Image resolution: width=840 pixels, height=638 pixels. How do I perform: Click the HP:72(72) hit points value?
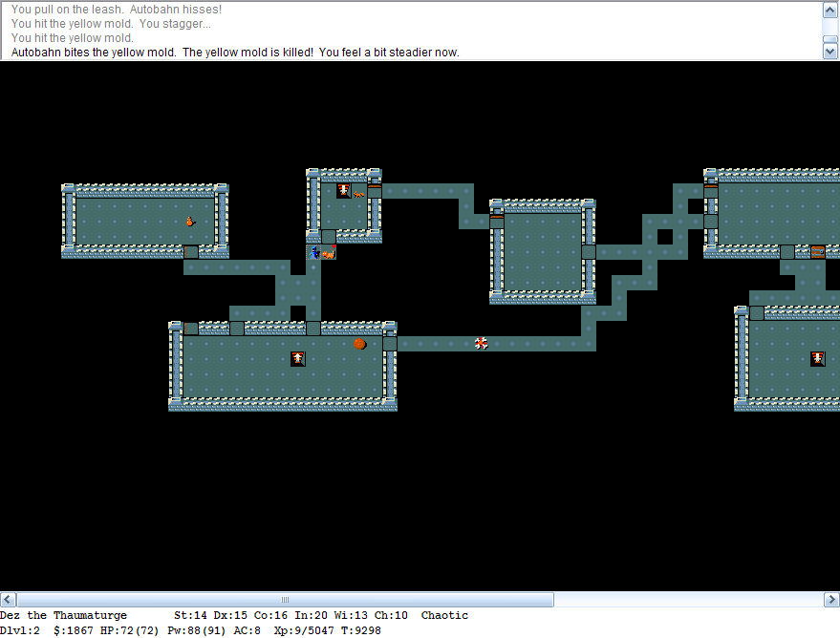(130, 630)
